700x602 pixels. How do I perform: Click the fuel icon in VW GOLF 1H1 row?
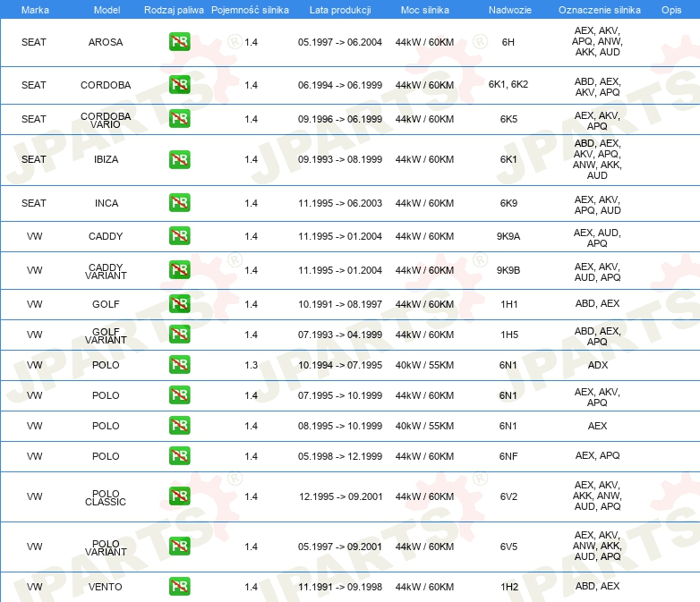click(x=179, y=303)
